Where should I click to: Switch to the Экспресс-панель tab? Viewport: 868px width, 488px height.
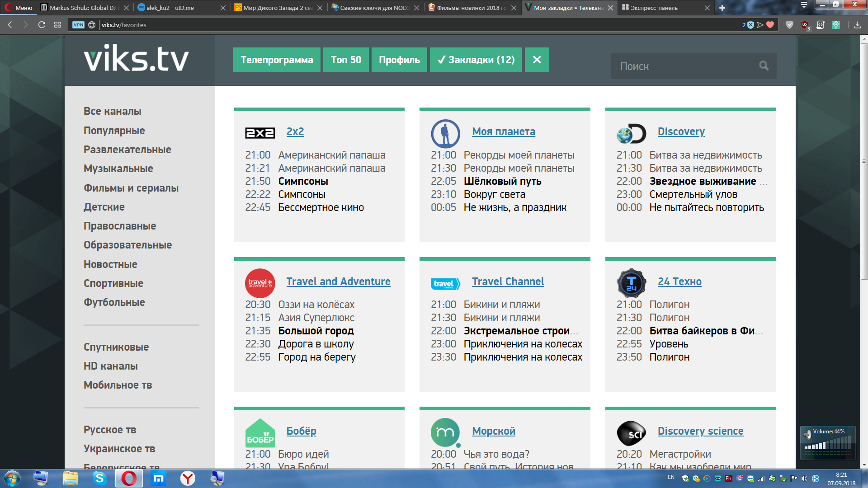654,8
